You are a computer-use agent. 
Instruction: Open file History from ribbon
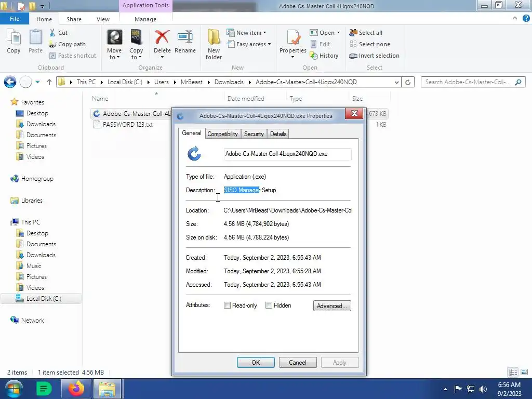pos(324,56)
